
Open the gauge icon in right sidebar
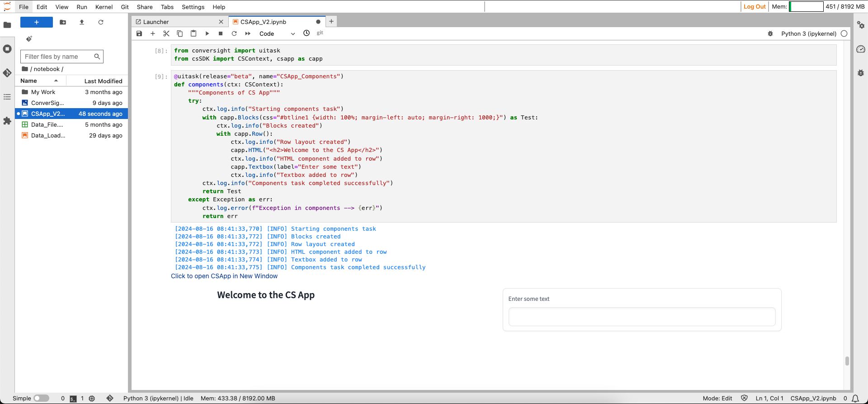pyautogui.click(x=861, y=49)
